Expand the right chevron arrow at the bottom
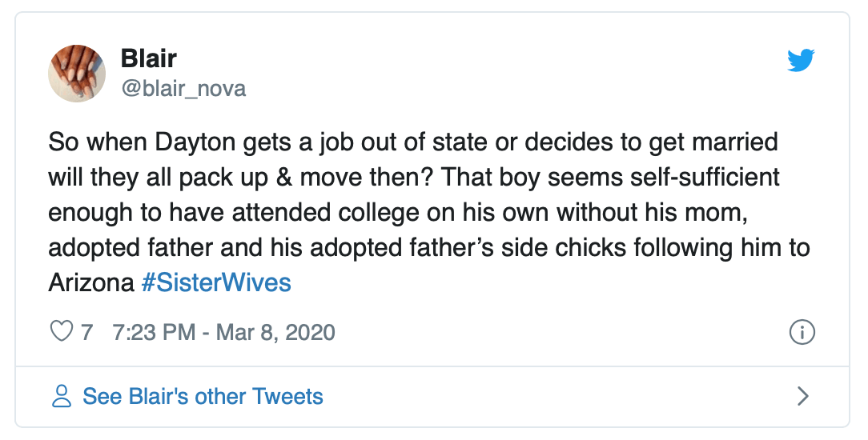The height and width of the screenshot is (440, 868). (803, 396)
